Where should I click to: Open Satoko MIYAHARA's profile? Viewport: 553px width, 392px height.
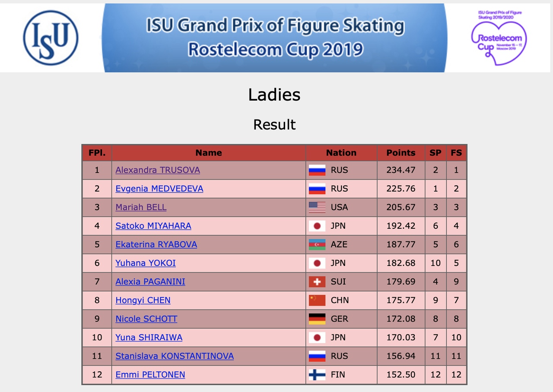153,226
